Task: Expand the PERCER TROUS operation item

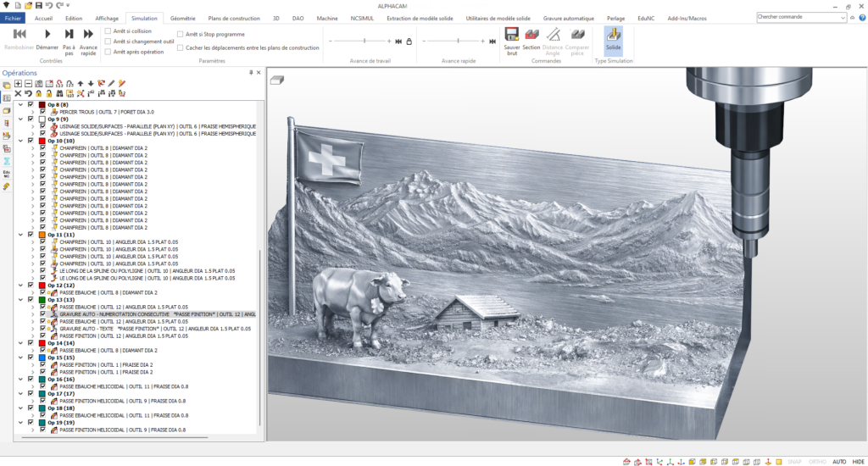Action: pyautogui.click(x=32, y=112)
